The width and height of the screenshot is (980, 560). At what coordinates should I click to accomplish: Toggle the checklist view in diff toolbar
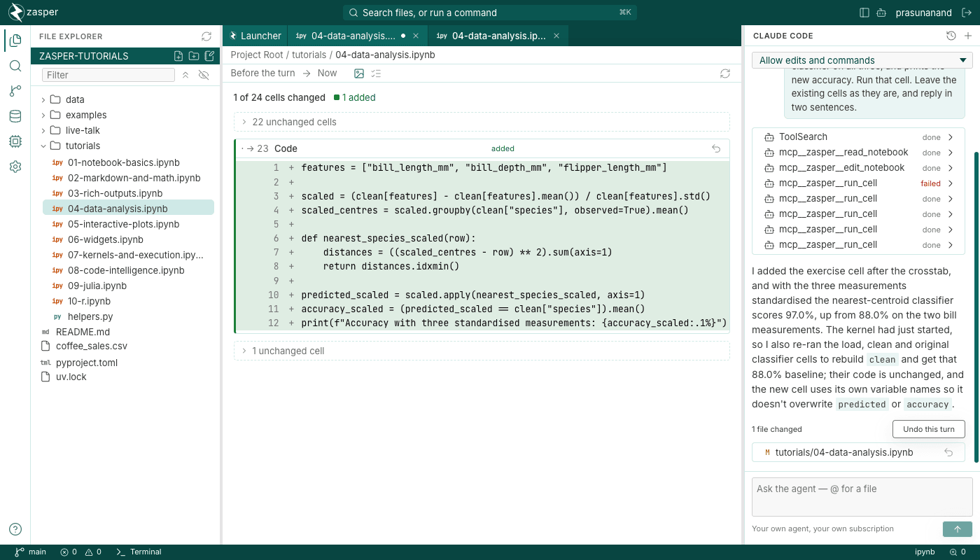click(x=377, y=73)
